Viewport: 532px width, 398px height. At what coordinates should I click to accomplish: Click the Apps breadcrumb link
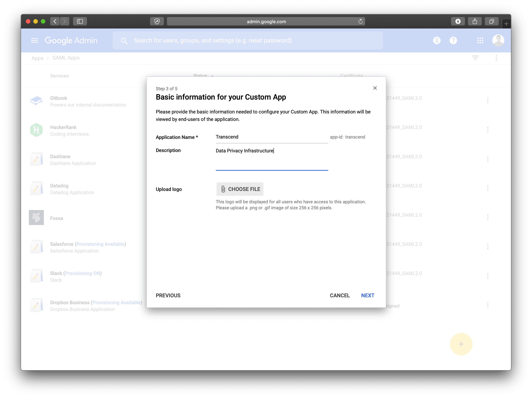pos(37,58)
